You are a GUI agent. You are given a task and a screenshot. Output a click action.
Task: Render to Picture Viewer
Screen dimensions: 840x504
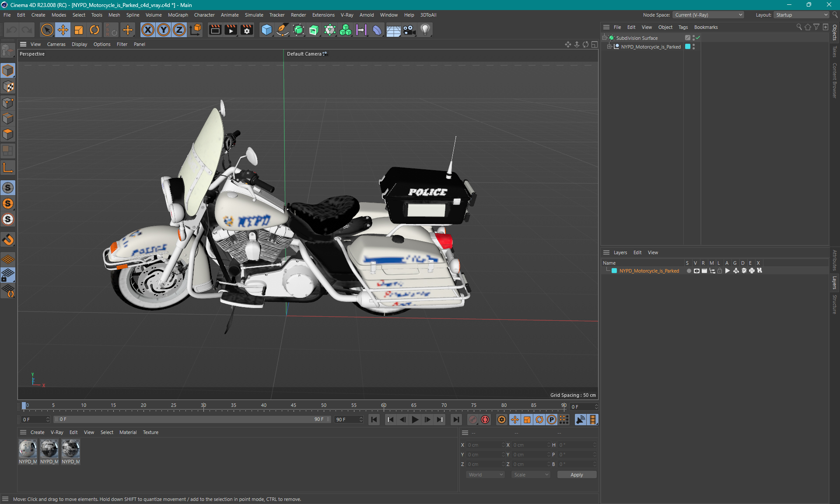tap(231, 30)
